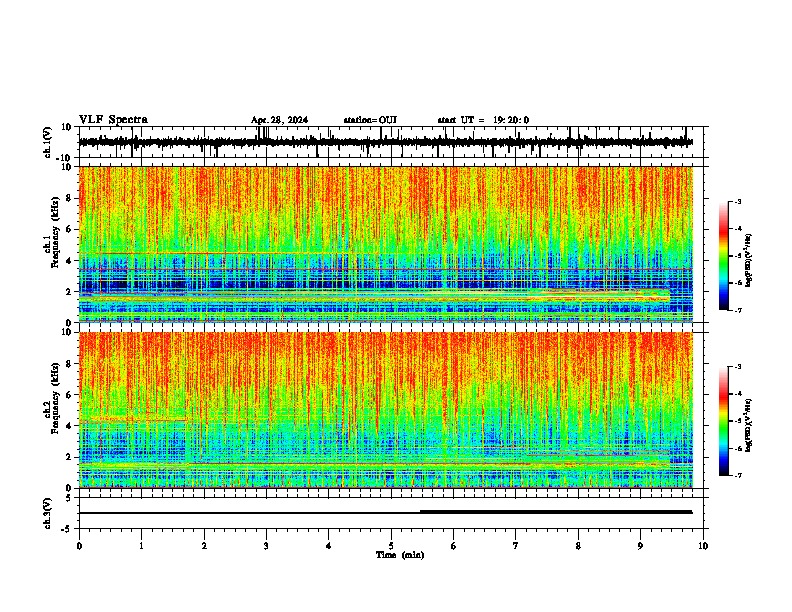Click the time axis tick label "5"
The height and width of the screenshot is (612, 792).
point(391,546)
